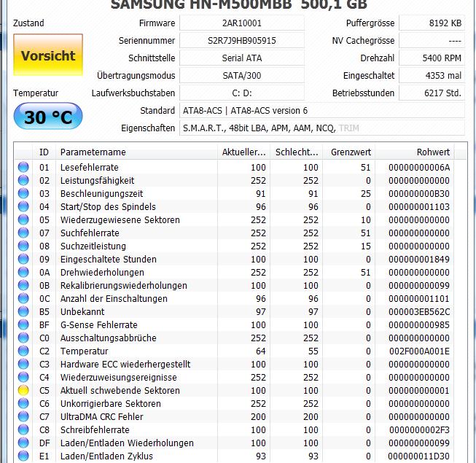Screen dimensions: 476x463
Task: Click the status icon for Unbekannt row B5
Action: click(23, 311)
